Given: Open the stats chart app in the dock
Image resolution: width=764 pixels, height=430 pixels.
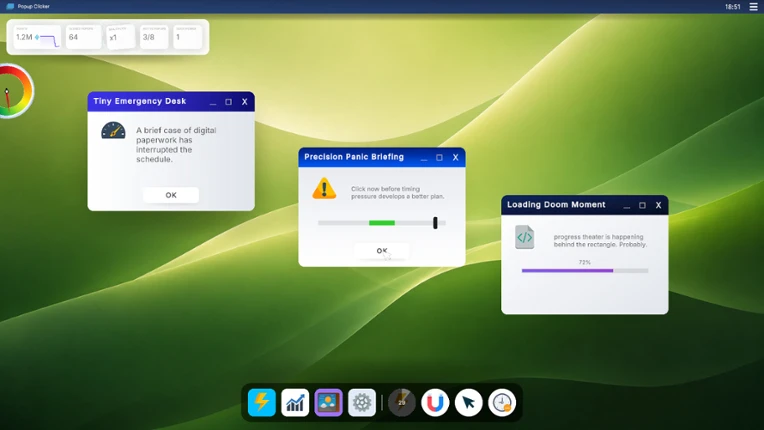Looking at the screenshot, I should [x=295, y=402].
